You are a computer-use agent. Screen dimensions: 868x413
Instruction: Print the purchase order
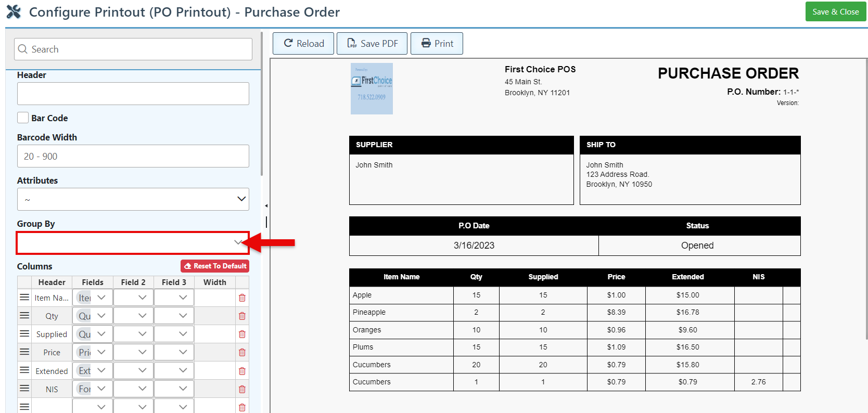point(437,44)
